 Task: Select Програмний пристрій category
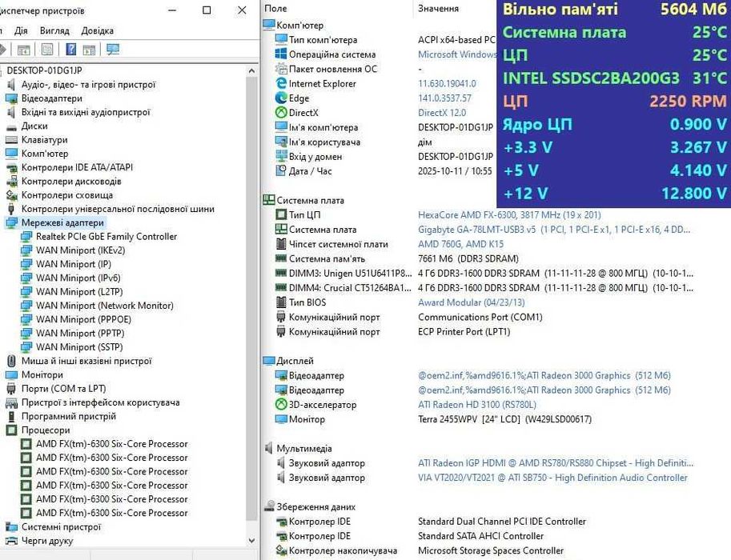[x=69, y=416]
